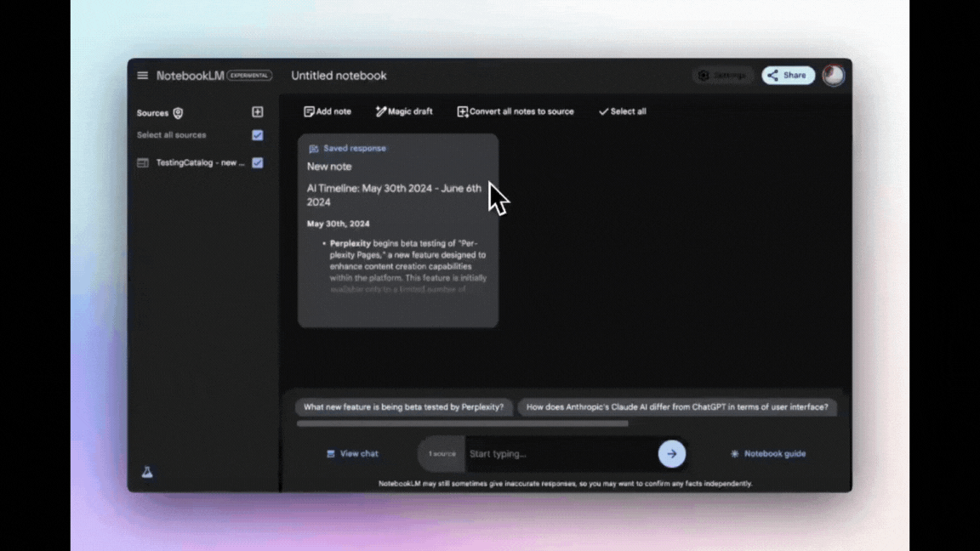Open the user profile avatar

point(833,76)
